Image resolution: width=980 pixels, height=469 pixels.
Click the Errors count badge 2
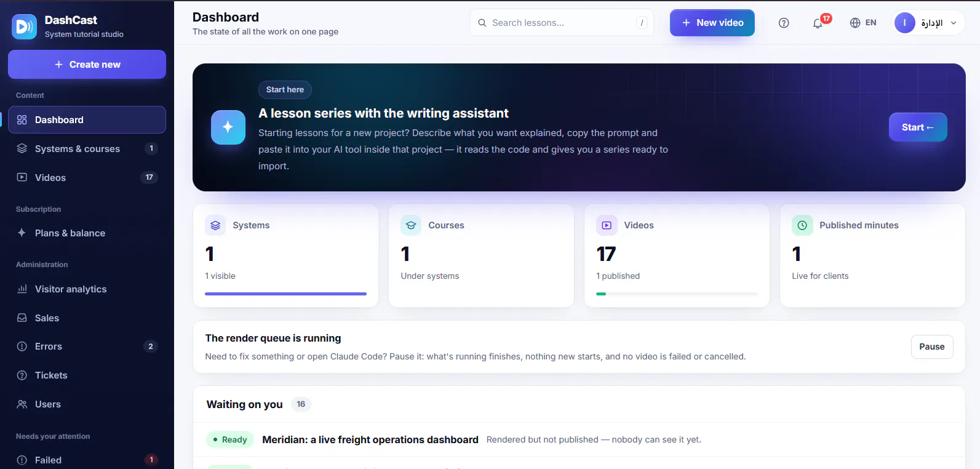(151, 347)
